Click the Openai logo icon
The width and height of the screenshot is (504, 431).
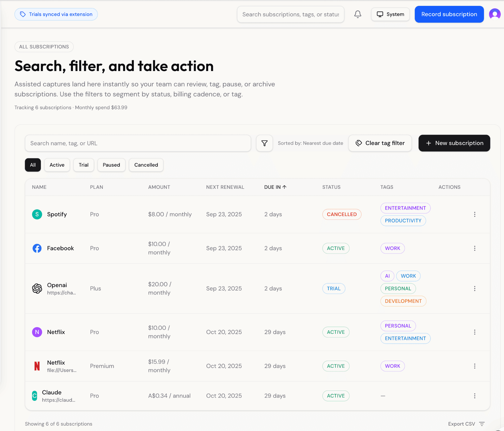tap(37, 288)
